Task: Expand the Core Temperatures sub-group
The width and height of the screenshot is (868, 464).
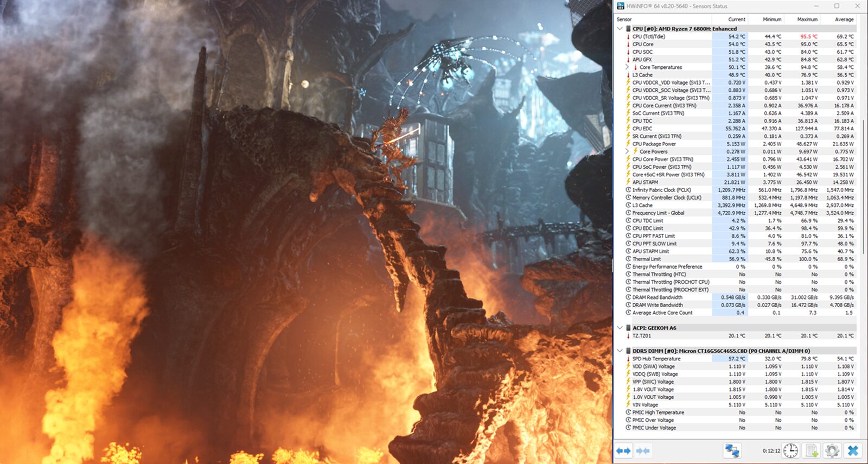Action: coord(627,67)
